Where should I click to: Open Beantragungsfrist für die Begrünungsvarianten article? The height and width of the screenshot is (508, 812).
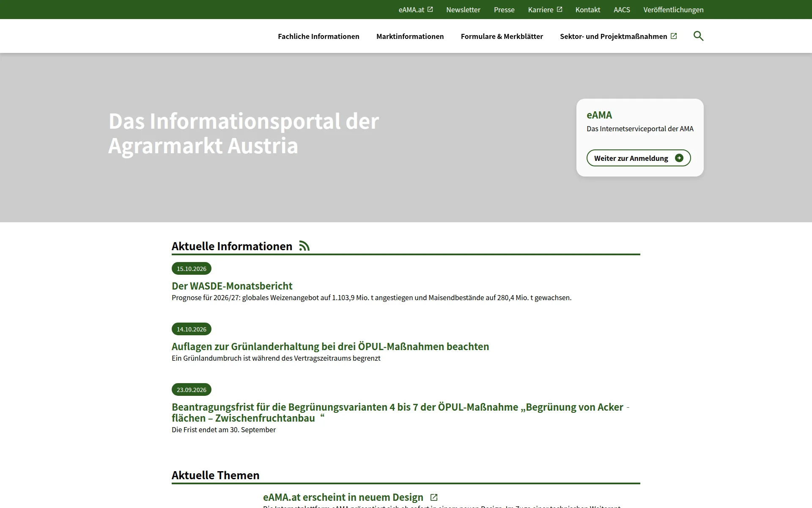pyautogui.click(x=401, y=412)
